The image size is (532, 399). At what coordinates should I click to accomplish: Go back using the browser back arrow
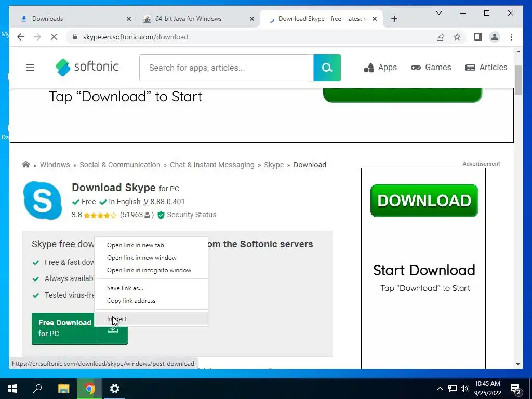[21, 37]
